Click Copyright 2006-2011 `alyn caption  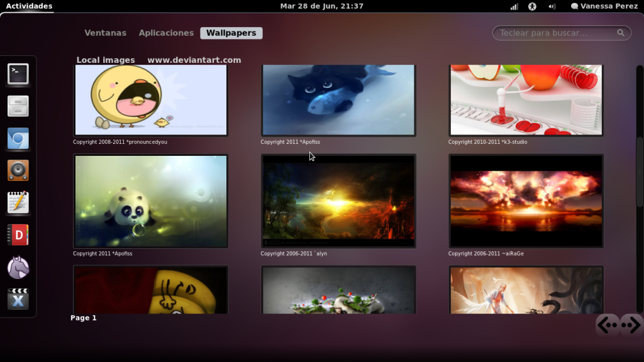point(294,254)
